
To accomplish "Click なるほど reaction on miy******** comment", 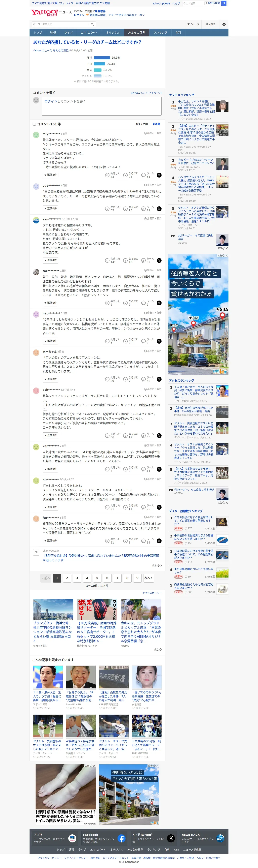I will pyautogui.click(x=131, y=175).
